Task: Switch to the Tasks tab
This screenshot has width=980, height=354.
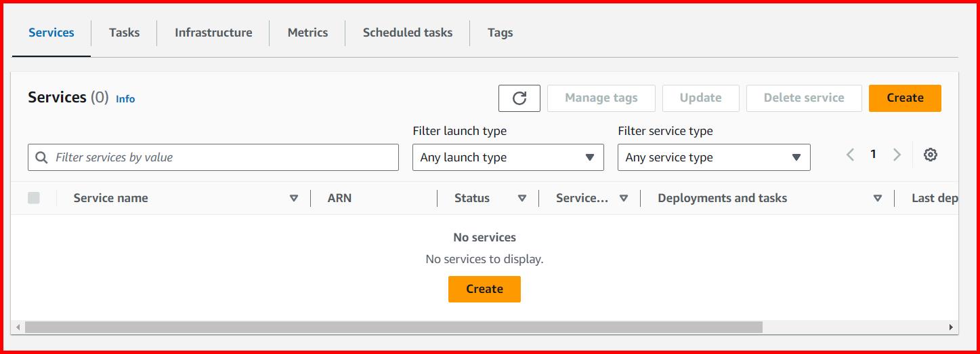Action: [124, 33]
